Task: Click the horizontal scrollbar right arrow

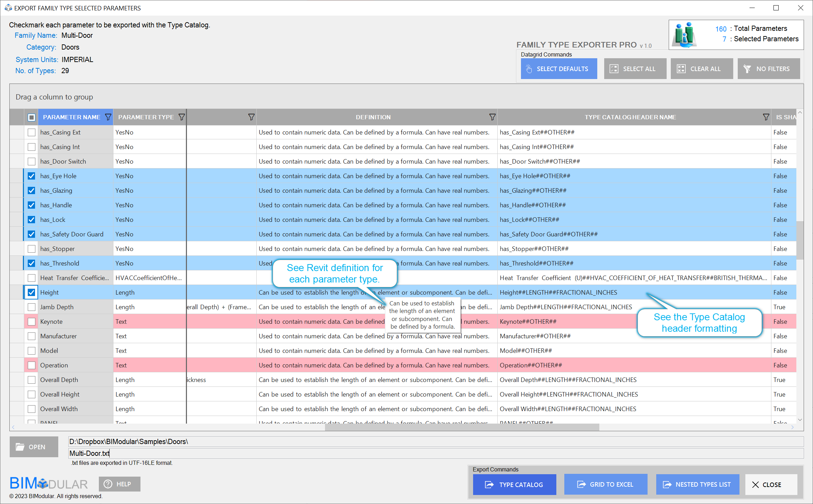Action: [x=792, y=427]
